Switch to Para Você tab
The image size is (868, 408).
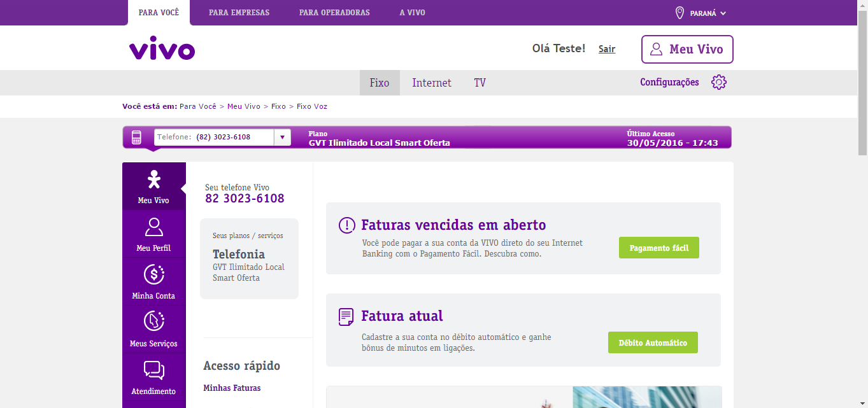click(x=159, y=13)
